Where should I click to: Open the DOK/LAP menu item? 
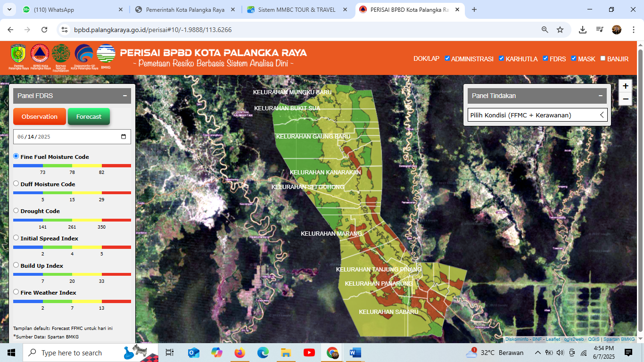426,59
